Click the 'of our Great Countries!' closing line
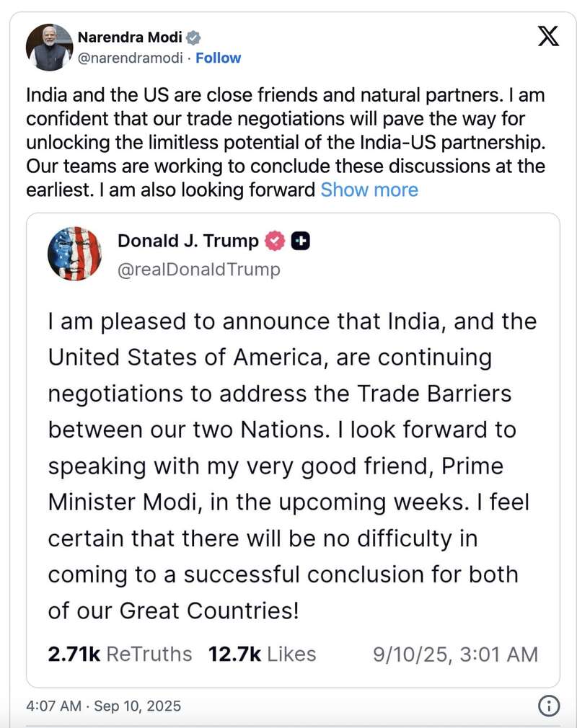 pyautogui.click(x=173, y=611)
